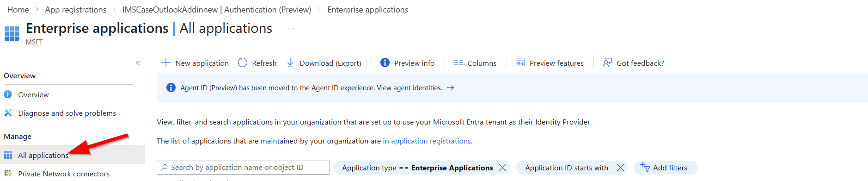This screenshot has height=181, width=868.
Task: Remove the Application type filter
Action: (x=502, y=168)
